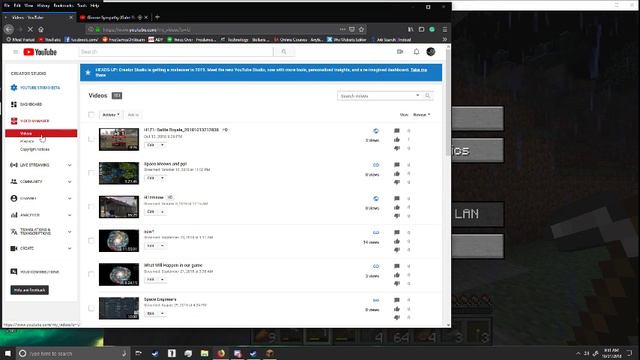Open the Actions dropdown

pyautogui.click(x=111, y=115)
